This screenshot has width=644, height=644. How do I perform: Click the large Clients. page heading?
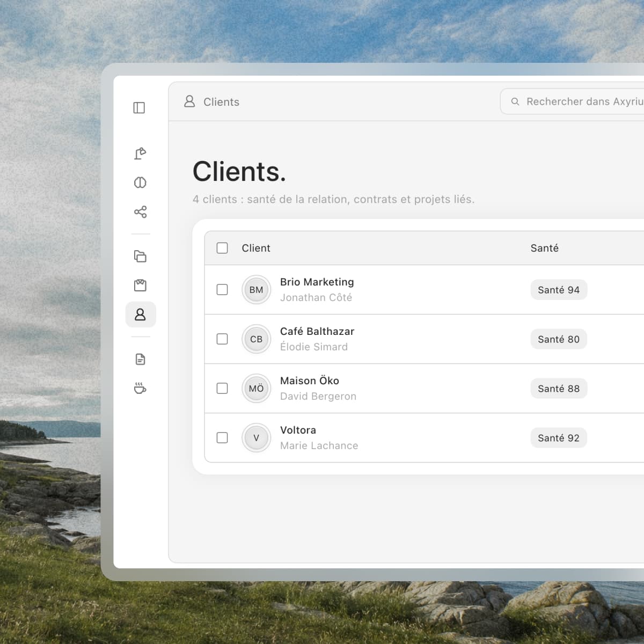[239, 172]
